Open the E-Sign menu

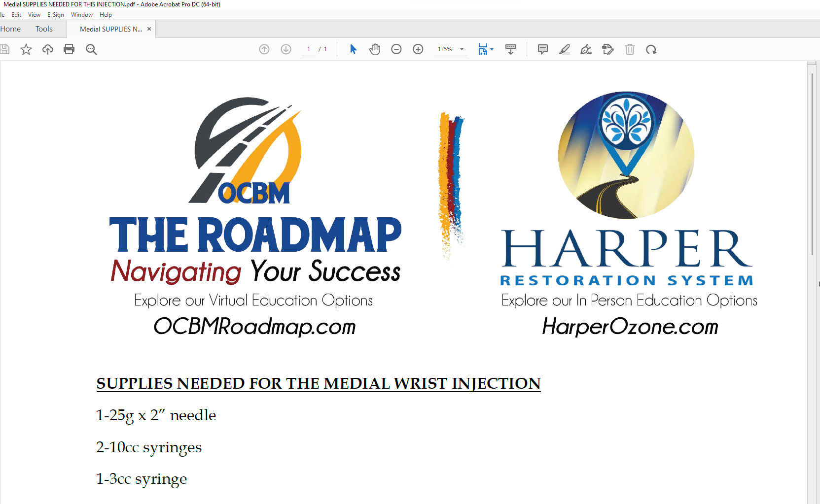point(55,14)
